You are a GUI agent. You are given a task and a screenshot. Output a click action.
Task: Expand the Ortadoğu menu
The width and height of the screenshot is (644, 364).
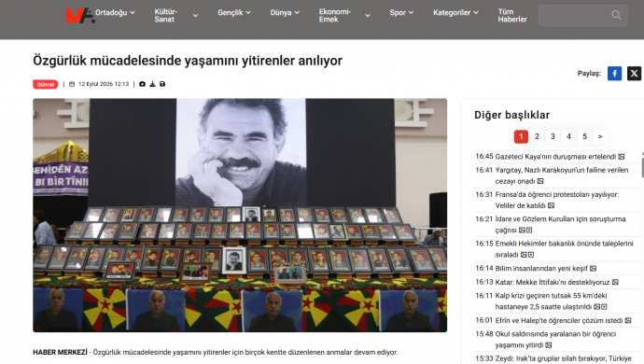pyautogui.click(x=115, y=13)
